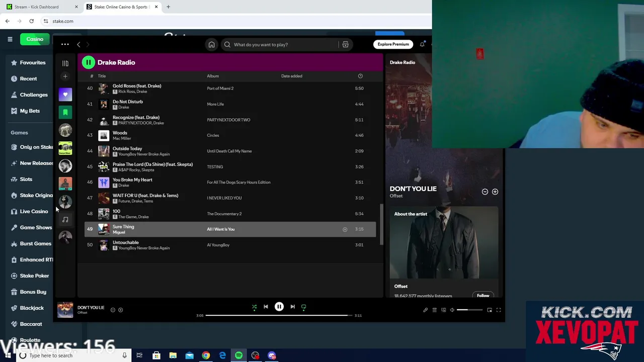
Task: Open the Spotify miniplayer
Action: [x=490, y=310]
